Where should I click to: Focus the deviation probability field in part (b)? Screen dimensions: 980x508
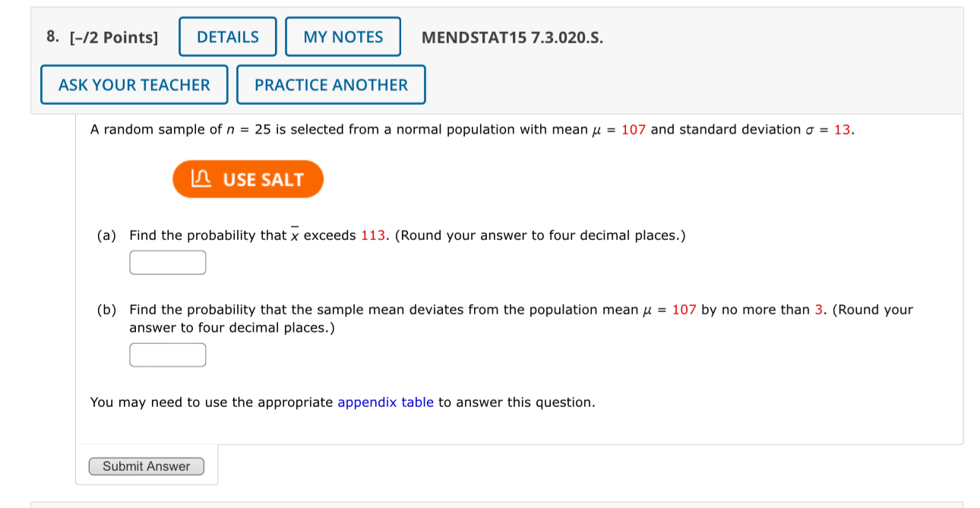167,354
